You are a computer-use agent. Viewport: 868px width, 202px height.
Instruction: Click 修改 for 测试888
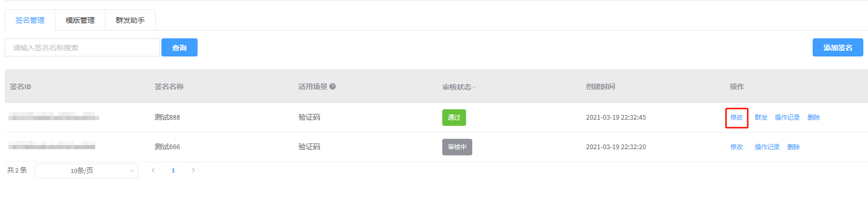737,118
